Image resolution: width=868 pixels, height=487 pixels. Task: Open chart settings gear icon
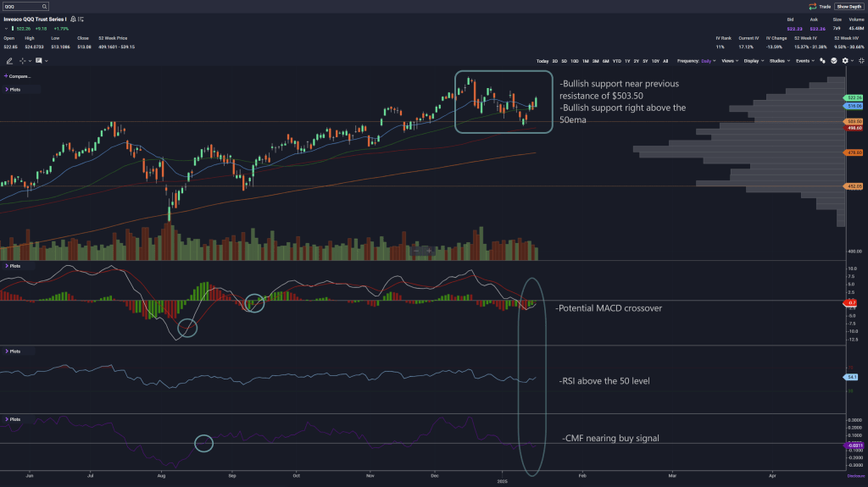click(845, 61)
